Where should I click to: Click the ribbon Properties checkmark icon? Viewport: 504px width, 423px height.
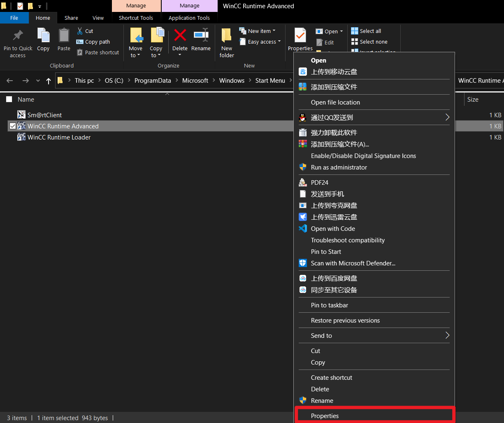coord(300,35)
